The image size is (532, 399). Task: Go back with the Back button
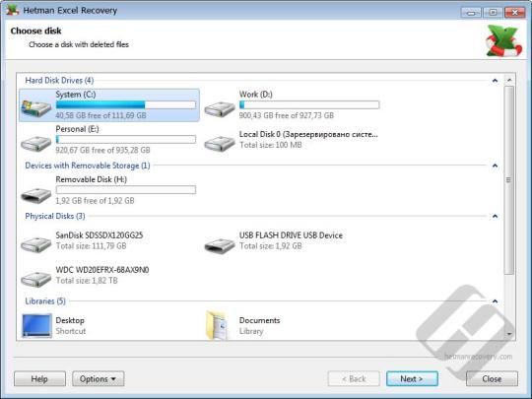tap(354, 378)
